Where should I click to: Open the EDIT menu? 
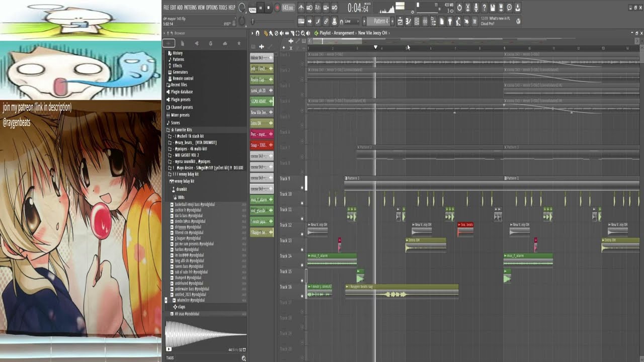click(x=173, y=8)
